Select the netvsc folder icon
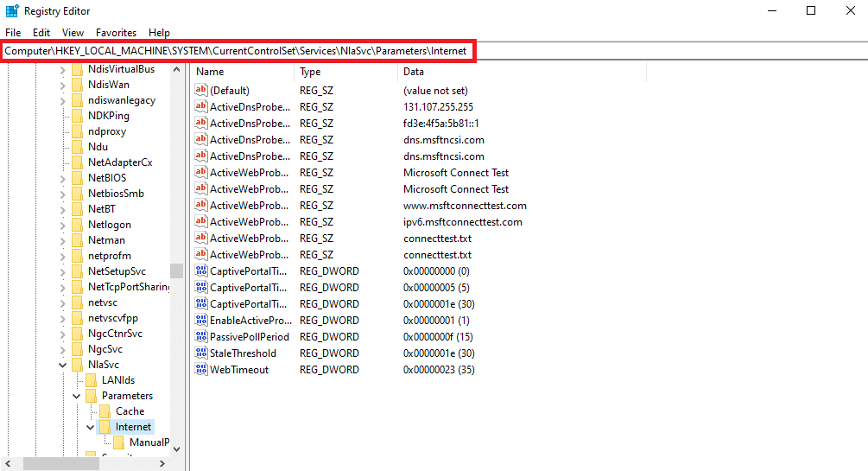This screenshot has width=868, height=471. point(78,302)
